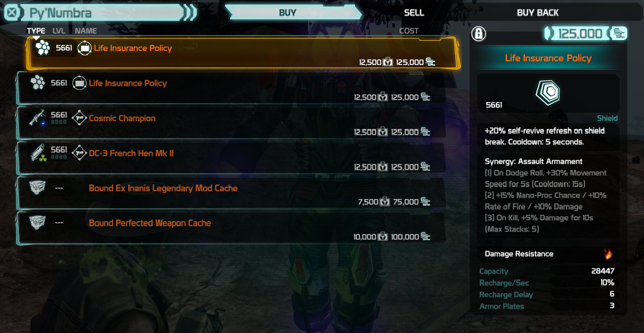Open the BUY BACK tab
Image resolution: width=644 pixels, height=333 pixels.
coord(538,13)
